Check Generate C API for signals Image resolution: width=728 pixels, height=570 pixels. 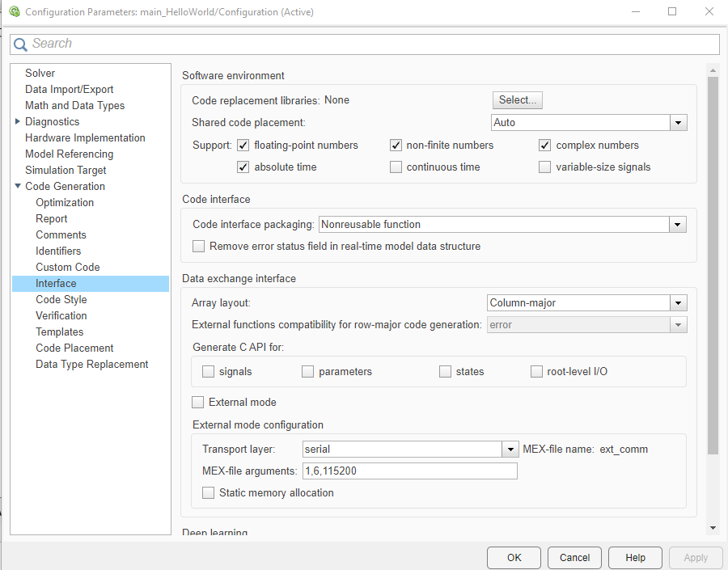pos(208,371)
